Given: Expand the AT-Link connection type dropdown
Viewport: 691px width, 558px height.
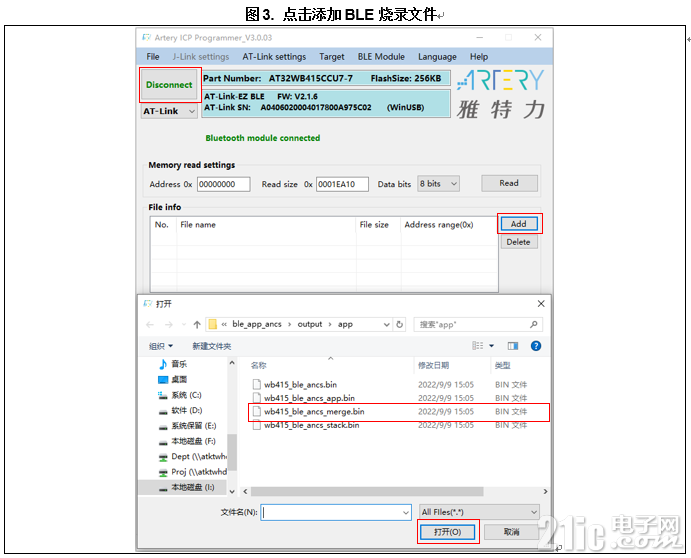Looking at the screenshot, I should click(169, 112).
